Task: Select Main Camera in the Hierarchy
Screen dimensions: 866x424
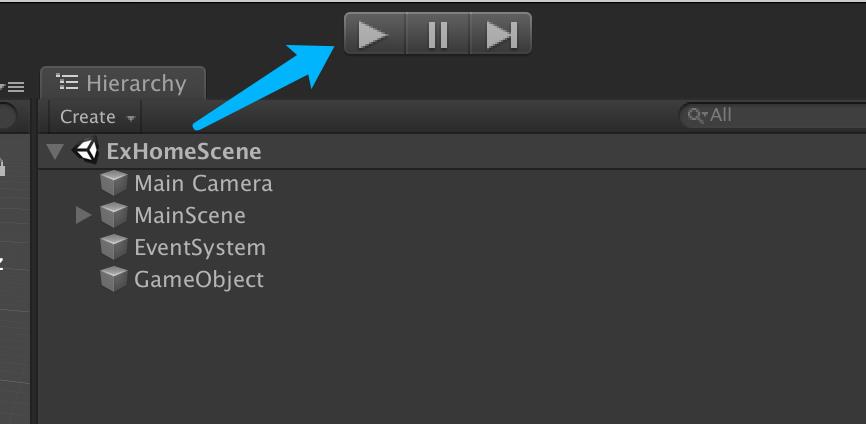Action: 203,183
